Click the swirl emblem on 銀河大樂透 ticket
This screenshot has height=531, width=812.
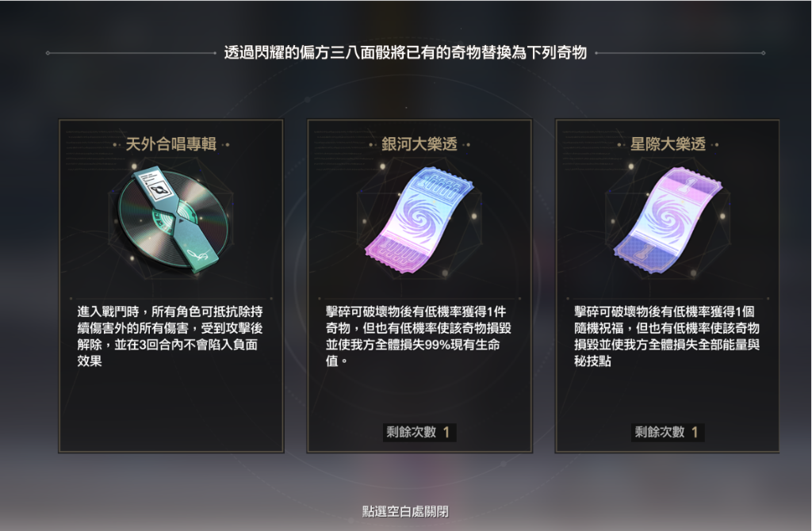(x=419, y=217)
